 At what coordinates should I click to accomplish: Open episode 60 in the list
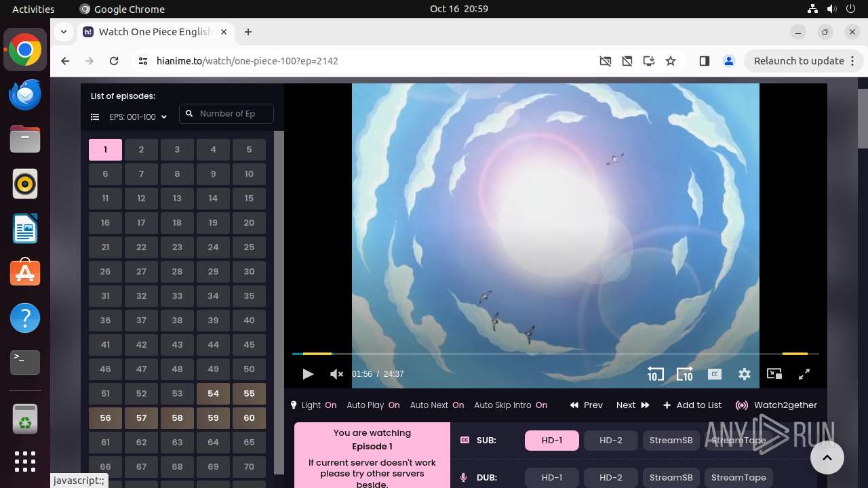tap(249, 418)
